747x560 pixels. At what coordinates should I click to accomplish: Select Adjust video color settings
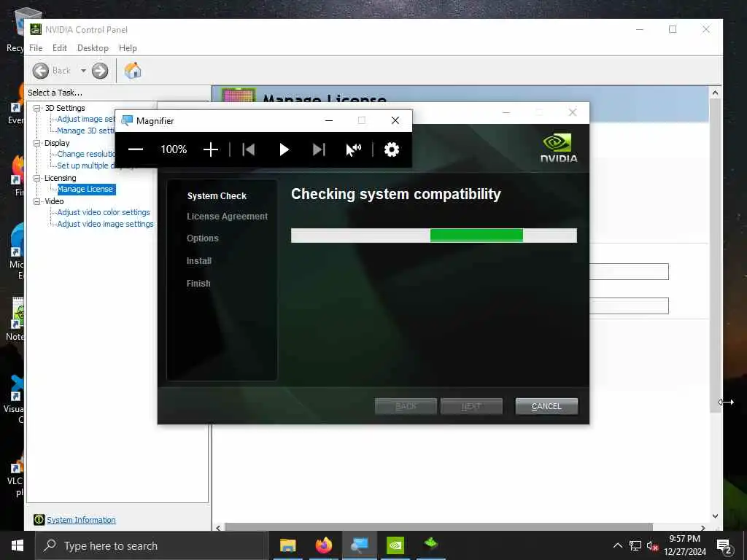104,212
